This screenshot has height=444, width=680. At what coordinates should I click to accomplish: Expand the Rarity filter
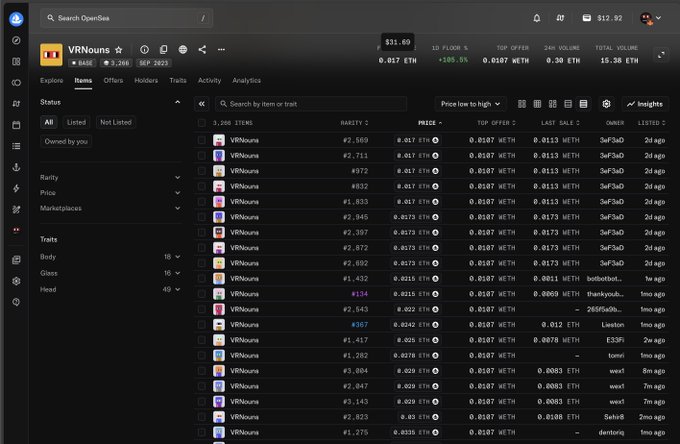[111, 177]
